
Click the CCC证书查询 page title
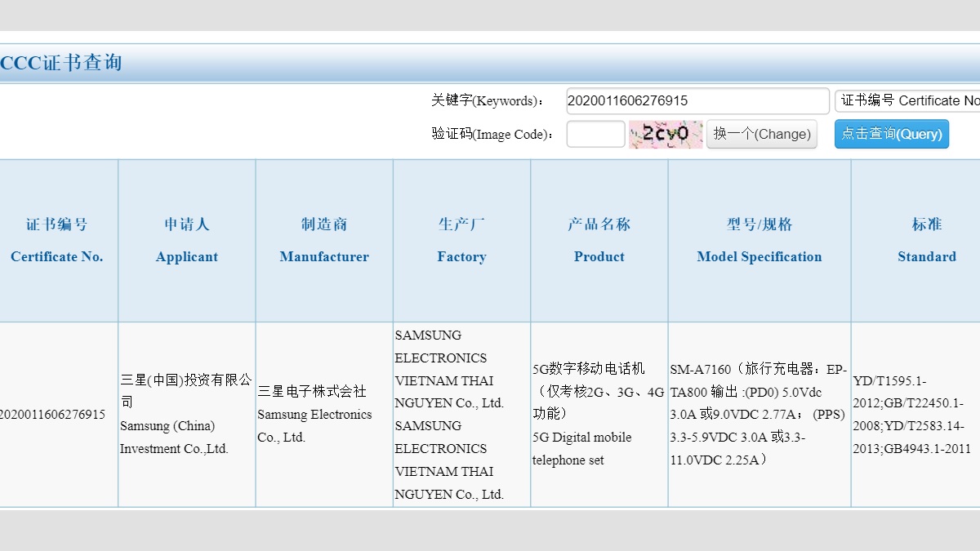tap(61, 62)
